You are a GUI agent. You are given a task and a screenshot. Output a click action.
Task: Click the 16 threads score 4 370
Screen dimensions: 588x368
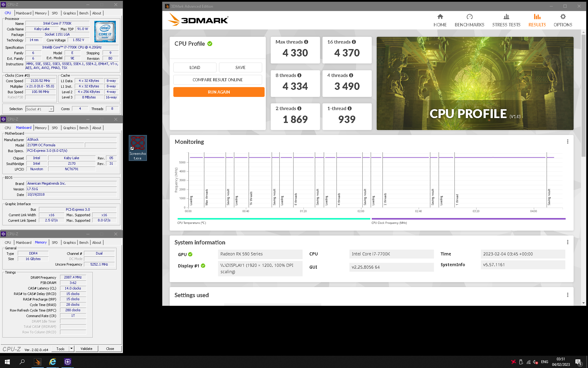tap(347, 53)
